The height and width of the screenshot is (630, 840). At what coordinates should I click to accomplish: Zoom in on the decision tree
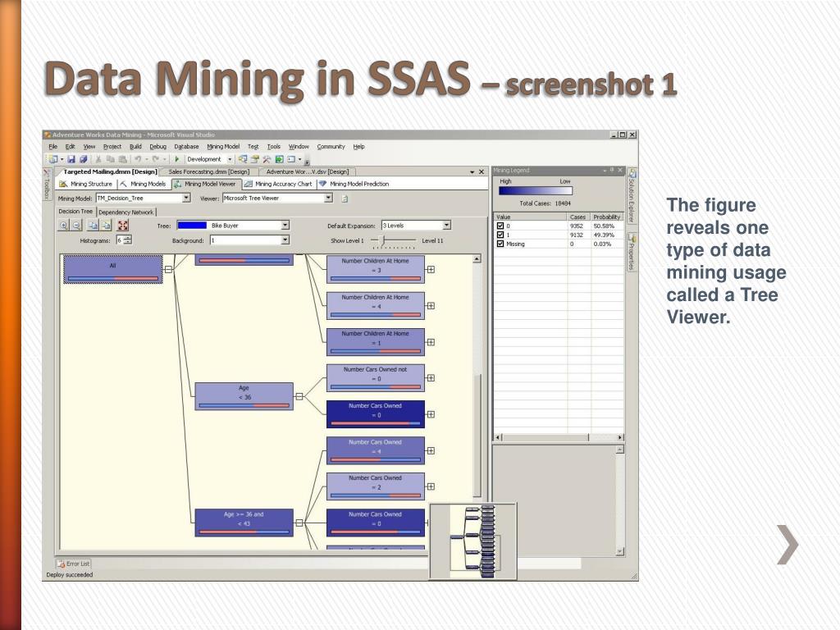pos(64,226)
